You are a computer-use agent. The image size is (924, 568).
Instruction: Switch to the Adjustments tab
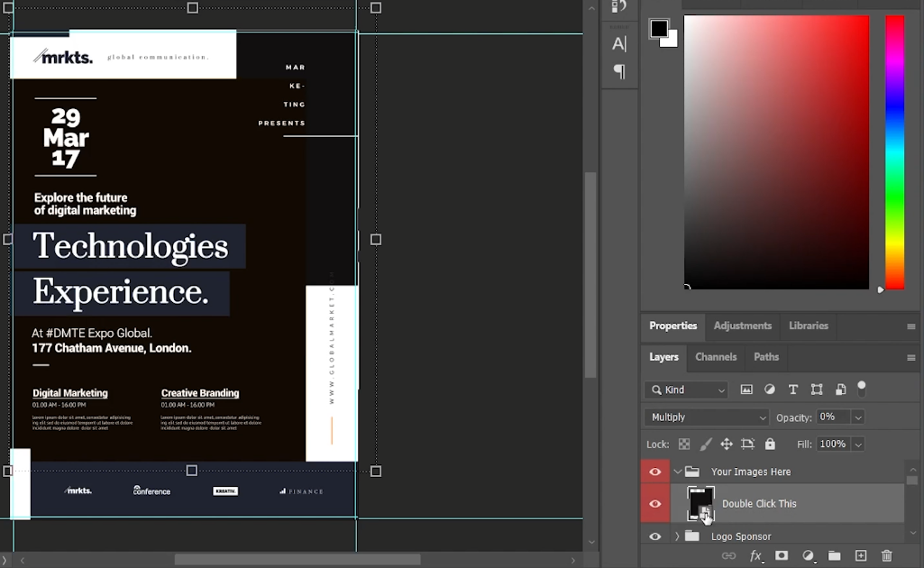[742, 325]
